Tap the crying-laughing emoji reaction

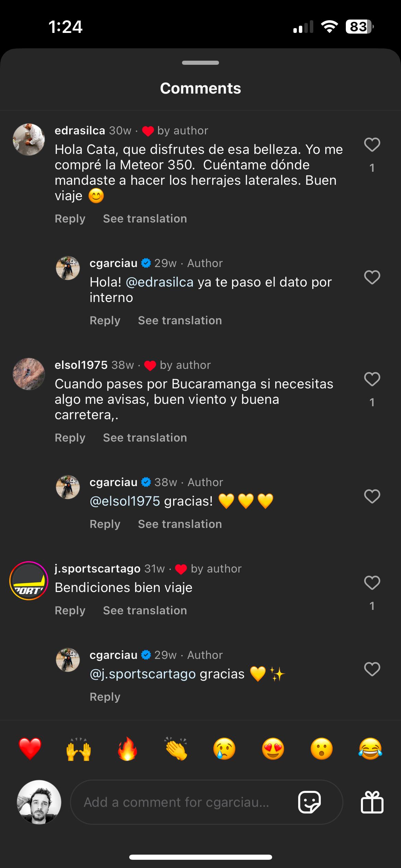click(x=370, y=749)
